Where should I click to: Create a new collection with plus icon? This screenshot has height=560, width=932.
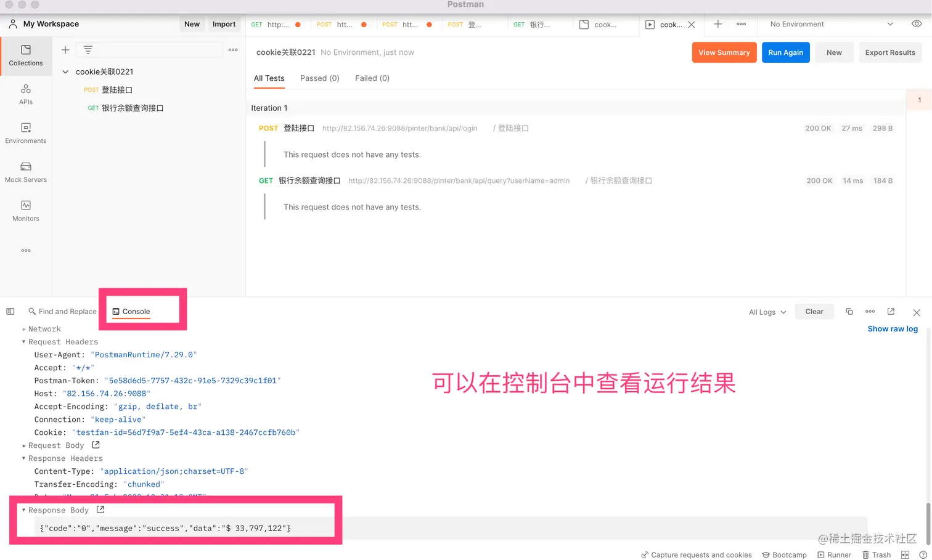point(65,50)
